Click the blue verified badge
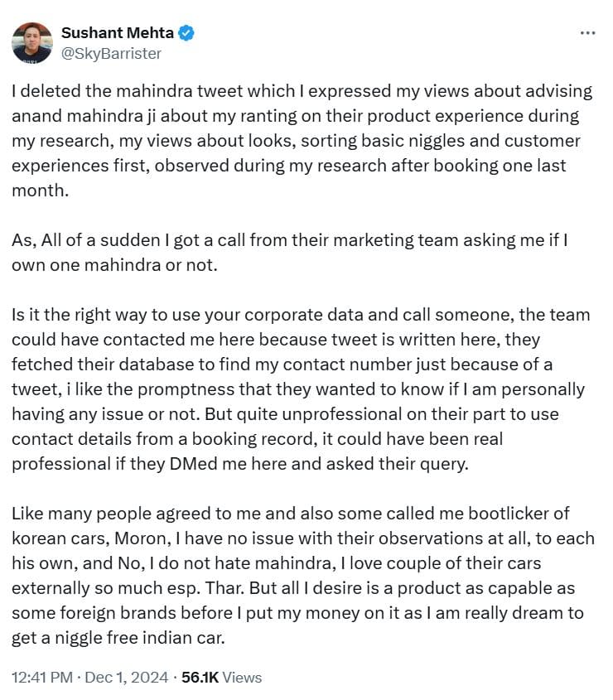 click(x=186, y=33)
